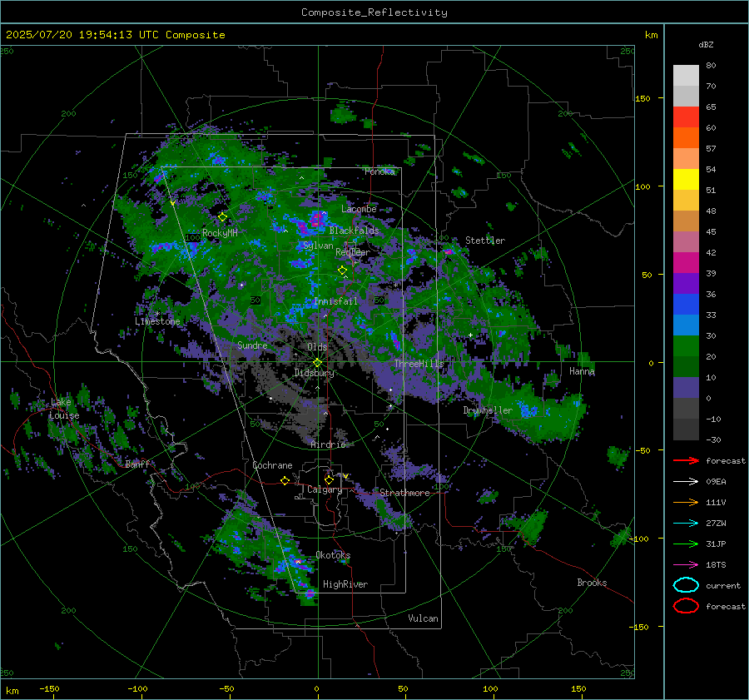Click the Sundre label
Viewport: 749px width, 700px height.
tap(252, 345)
